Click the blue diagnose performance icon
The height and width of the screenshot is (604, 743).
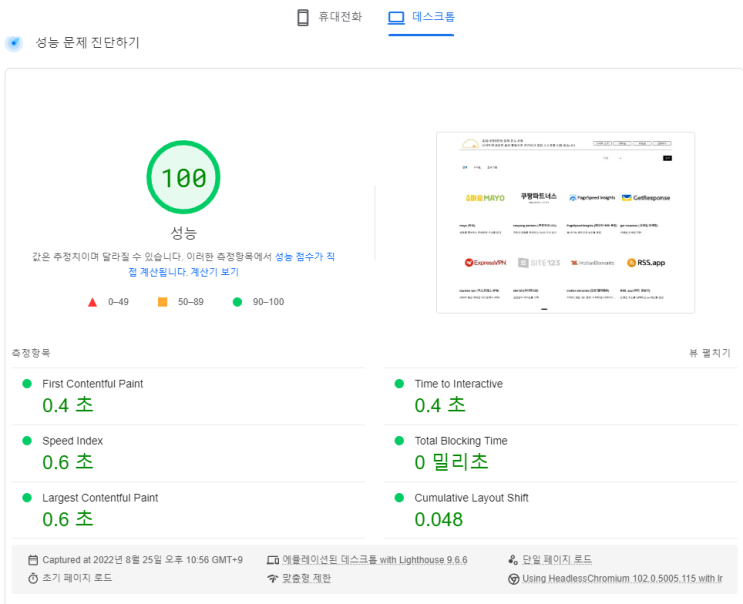click(x=14, y=43)
